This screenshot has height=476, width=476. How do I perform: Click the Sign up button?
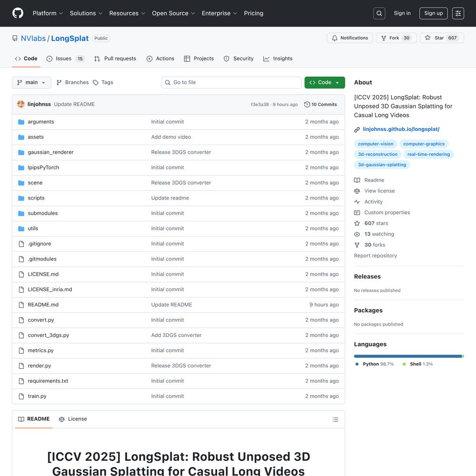(433, 13)
